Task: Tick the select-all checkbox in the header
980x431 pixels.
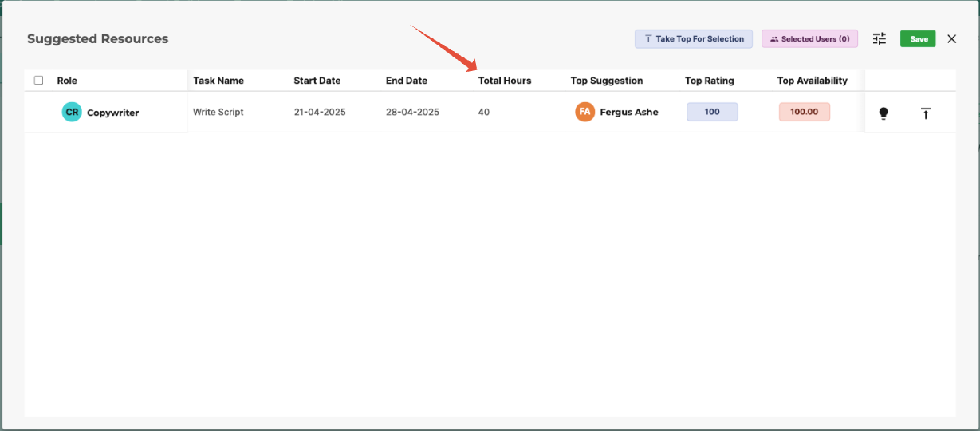Action: [x=38, y=81]
